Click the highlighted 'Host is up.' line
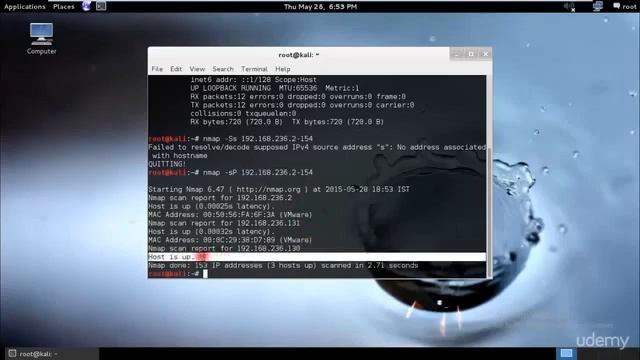 click(317, 257)
